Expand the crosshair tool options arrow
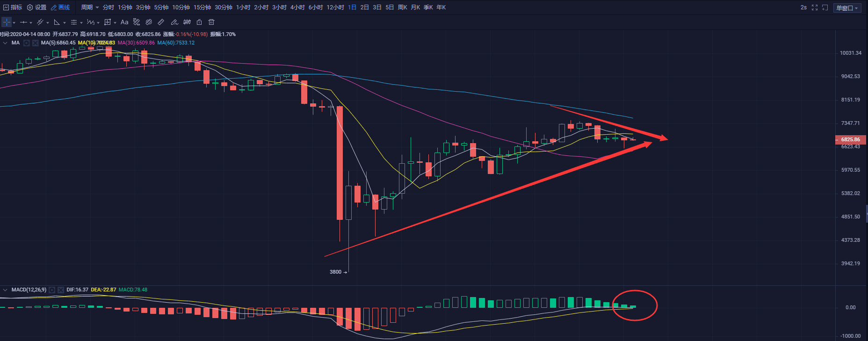Image resolution: width=868 pixels, height=341 pixels. pyautogui.click(x=14, y=22)
